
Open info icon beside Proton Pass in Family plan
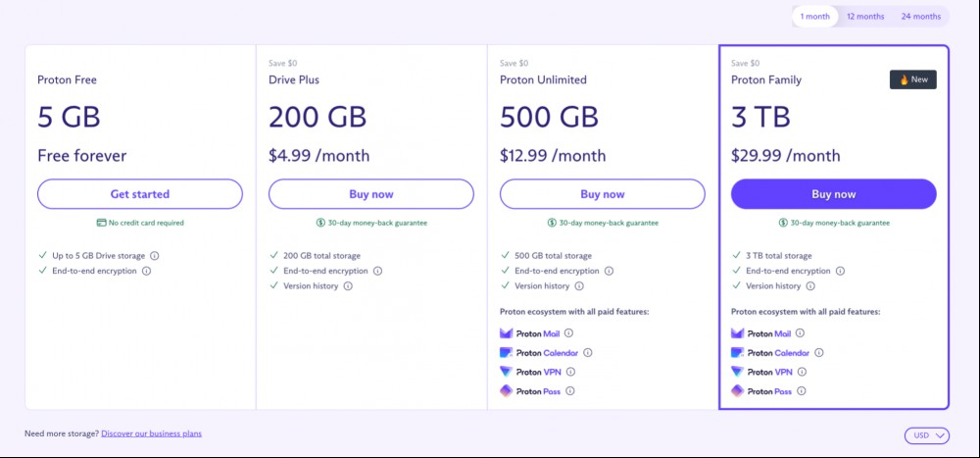click(802, 391)
